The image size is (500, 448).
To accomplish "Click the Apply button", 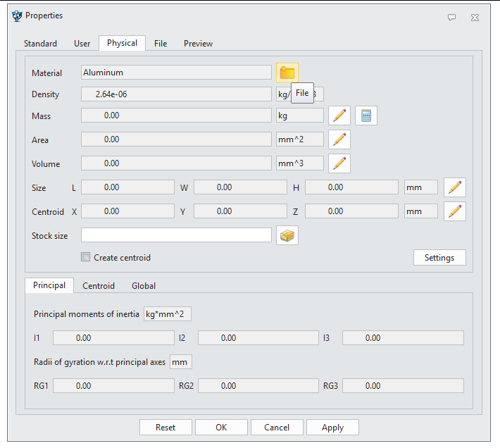I will [x=332, y=428].
